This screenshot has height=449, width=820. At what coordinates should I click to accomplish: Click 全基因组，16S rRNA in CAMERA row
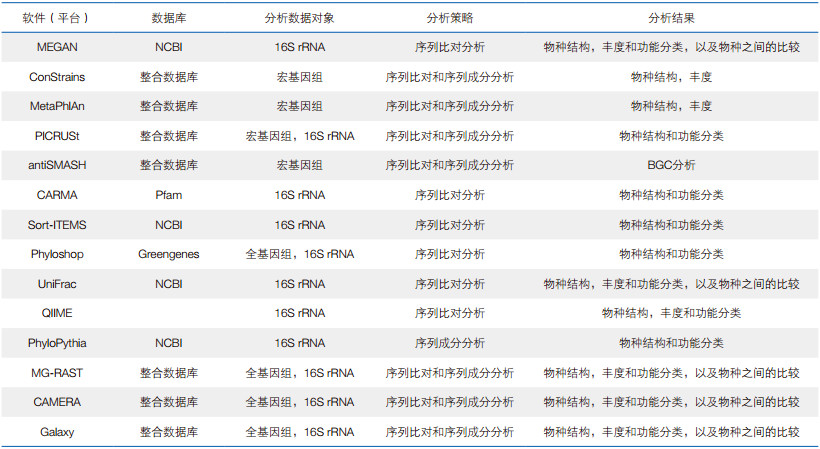click(x=300, y=402)
